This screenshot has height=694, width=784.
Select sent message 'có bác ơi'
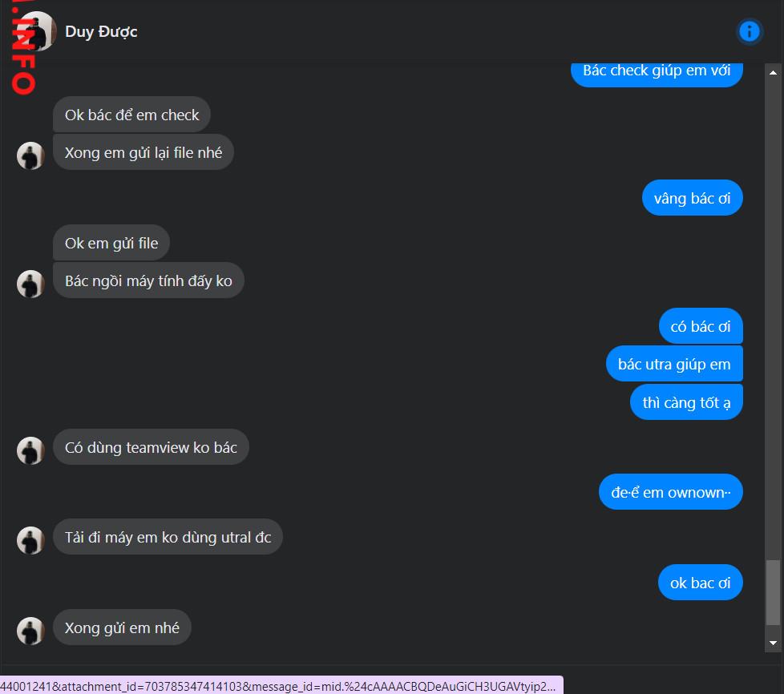[x=701, y=326]
